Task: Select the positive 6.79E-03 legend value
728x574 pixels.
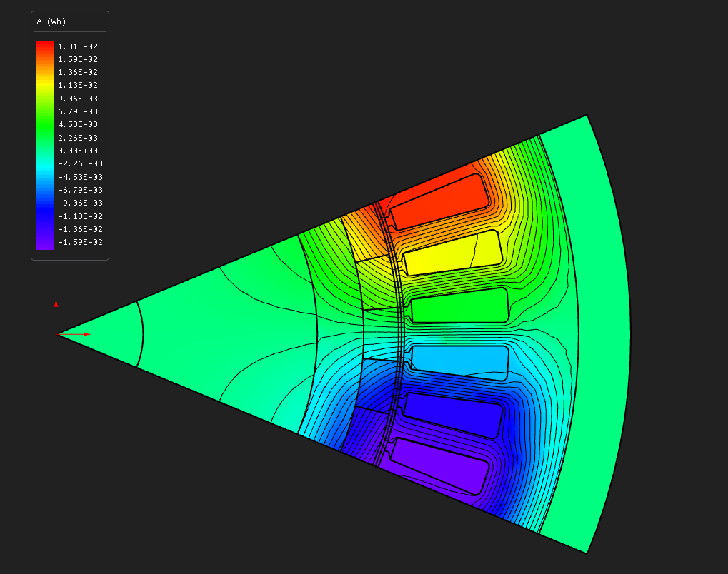Action: click(78, 111)
